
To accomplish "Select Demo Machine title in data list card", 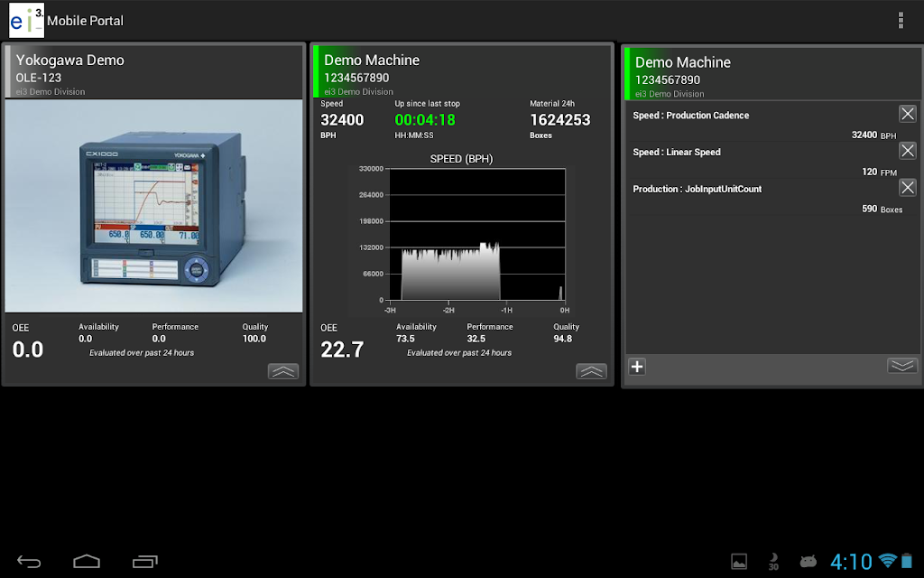I will click(x=683, y=62).
